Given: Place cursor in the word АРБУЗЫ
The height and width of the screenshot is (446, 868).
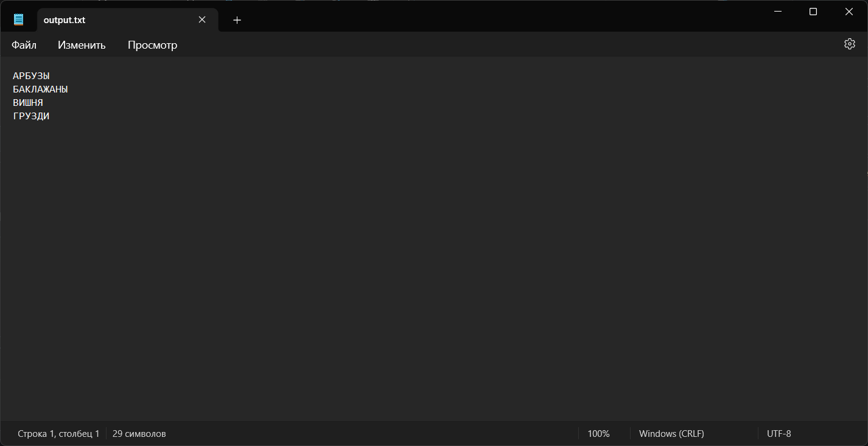Looking at the screenshot, I should (x=31, y=76).
